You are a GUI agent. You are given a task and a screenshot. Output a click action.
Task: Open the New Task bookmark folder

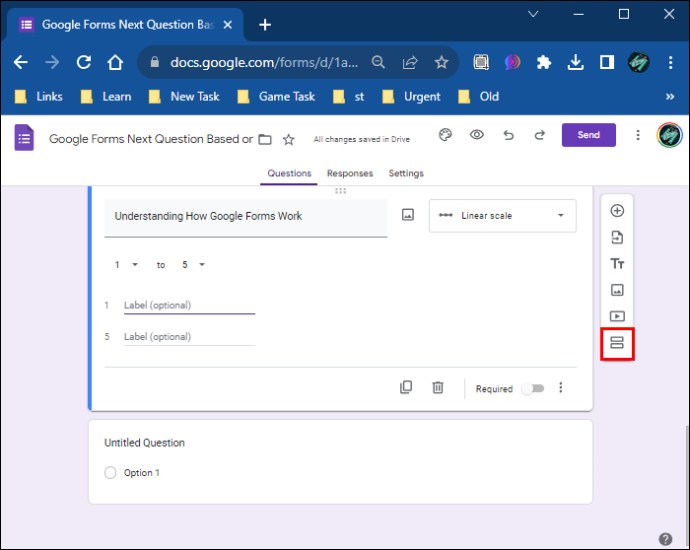184,96
